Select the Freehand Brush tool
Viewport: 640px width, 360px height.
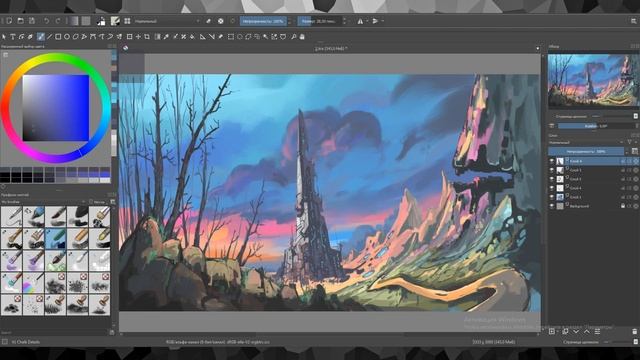40,37
